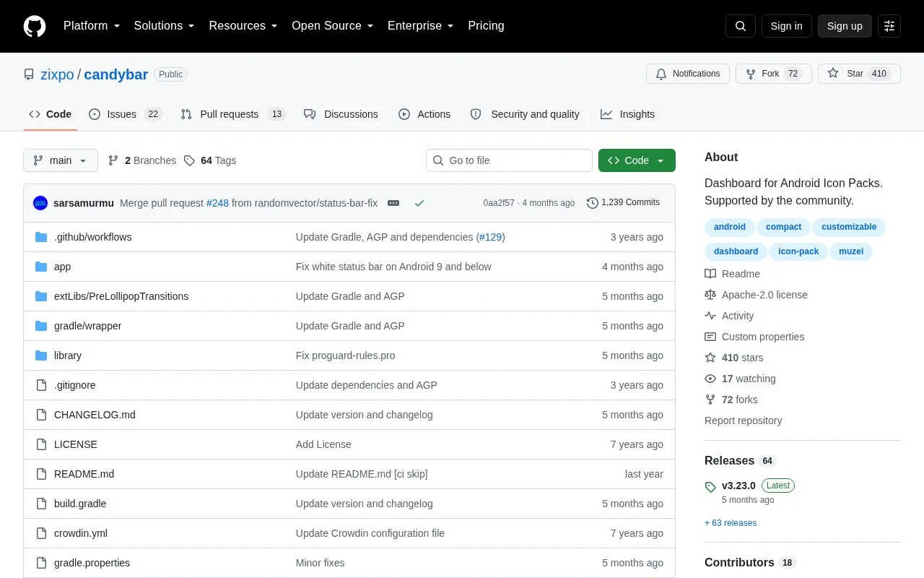924x578 pixels.
Task: Click the sarsamurmu avatar image
Action: click(x=40, y=203)
